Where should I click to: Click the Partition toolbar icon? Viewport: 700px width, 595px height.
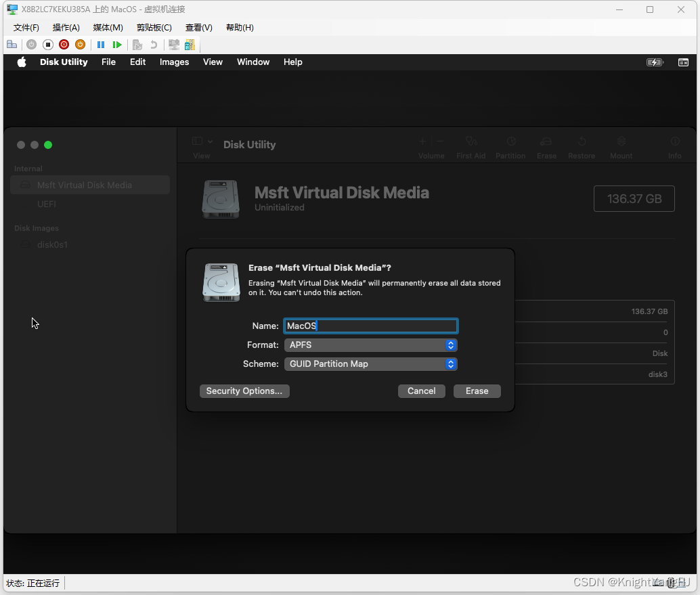(x=511, y=141)
